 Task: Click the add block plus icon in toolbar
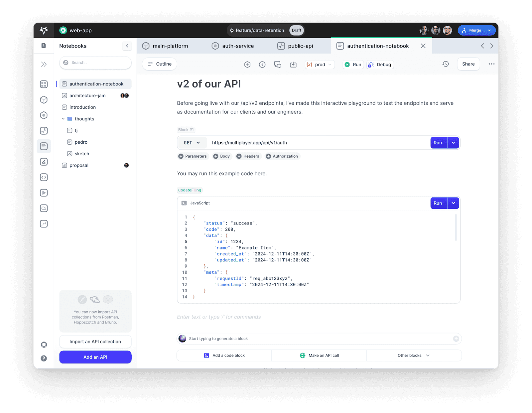pos(247,65)
